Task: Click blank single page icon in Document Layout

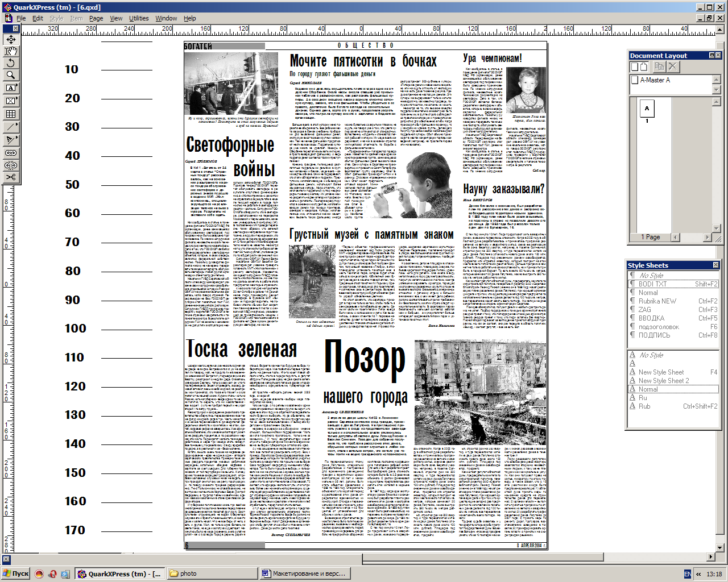Action: (635, 66)
